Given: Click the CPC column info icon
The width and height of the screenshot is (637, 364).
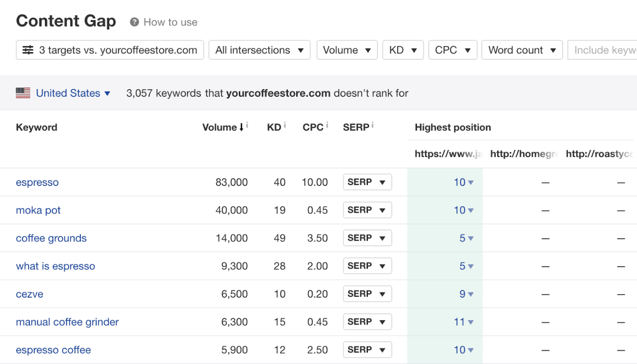Looking at the screenshot, I should (327, 125).
